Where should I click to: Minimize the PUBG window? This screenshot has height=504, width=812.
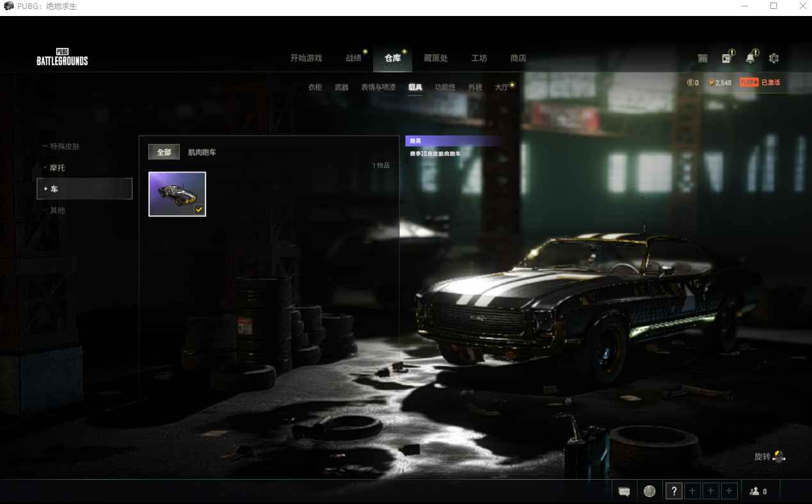(x=745, y=6)
